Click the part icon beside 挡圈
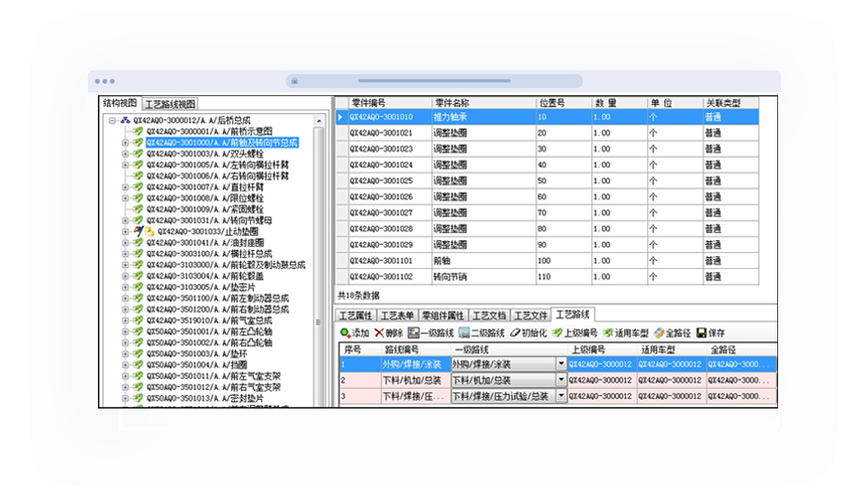 tap(138, 365)
